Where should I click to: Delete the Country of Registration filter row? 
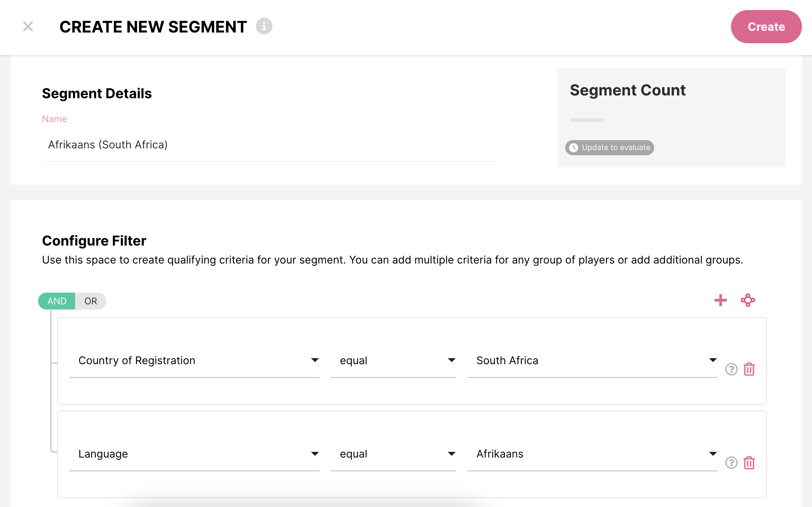(749, 369)
